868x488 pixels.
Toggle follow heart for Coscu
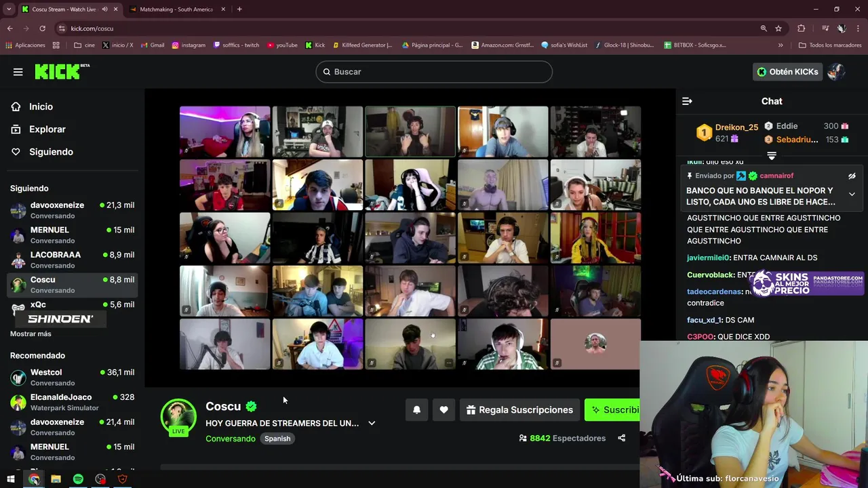point(443,410)
